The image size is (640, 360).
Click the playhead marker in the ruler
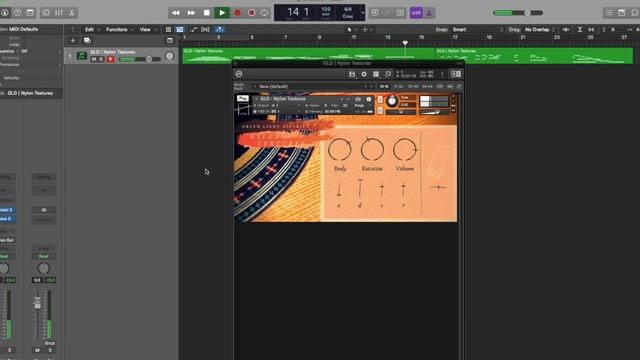[x=405, y=42]
